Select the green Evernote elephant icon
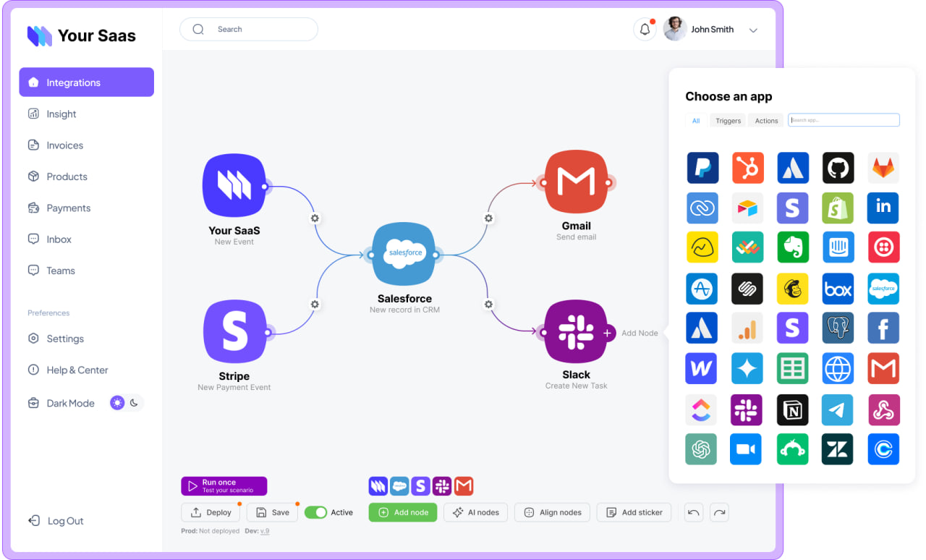This screenshot has width=926, height=560. [x=793, y=247]
